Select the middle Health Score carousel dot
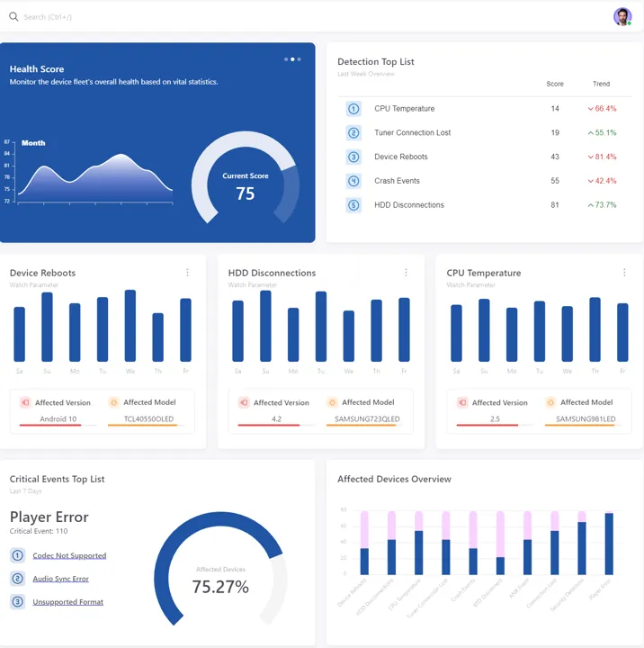 coord(292,59)
